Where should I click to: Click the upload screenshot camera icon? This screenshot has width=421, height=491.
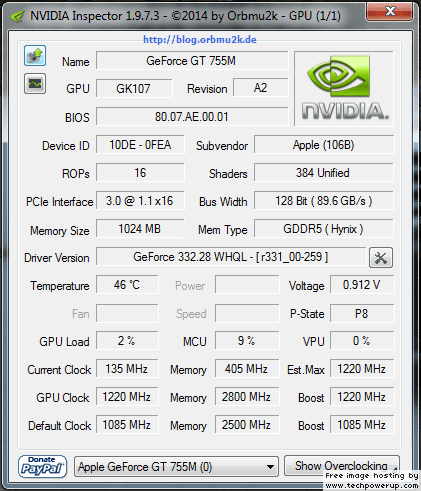point(35,56)
